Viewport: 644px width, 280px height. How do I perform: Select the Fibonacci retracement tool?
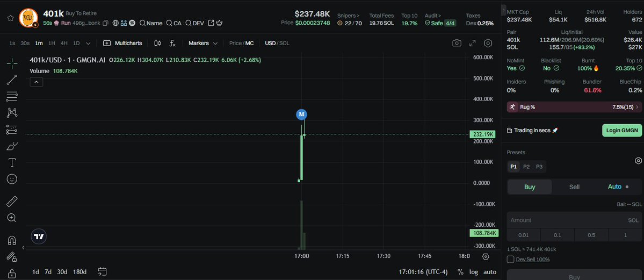[x=12, y=97]
